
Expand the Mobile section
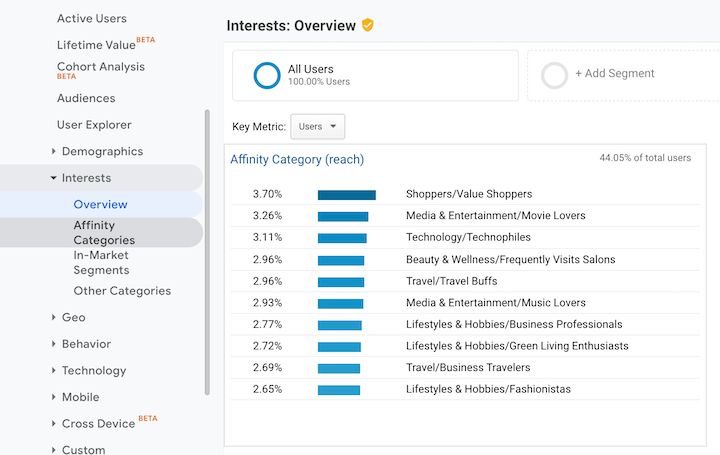point(80,397)
